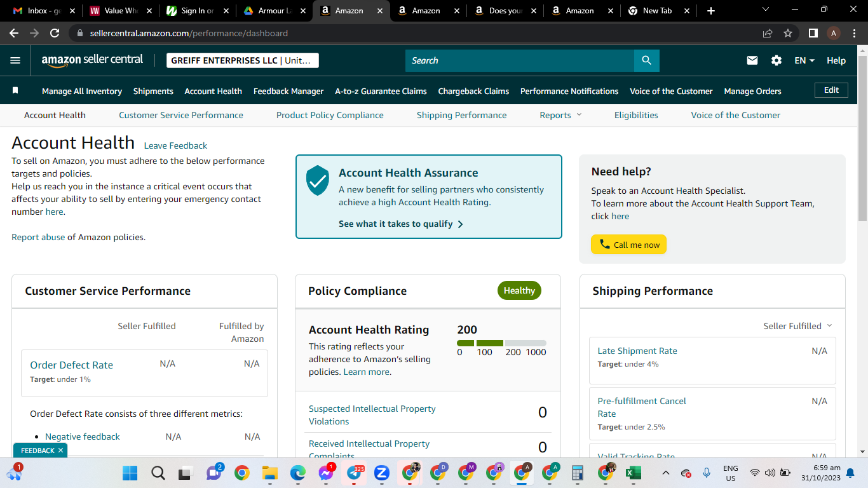Close the FEEDBACK tab with its X

click(60, 451)
